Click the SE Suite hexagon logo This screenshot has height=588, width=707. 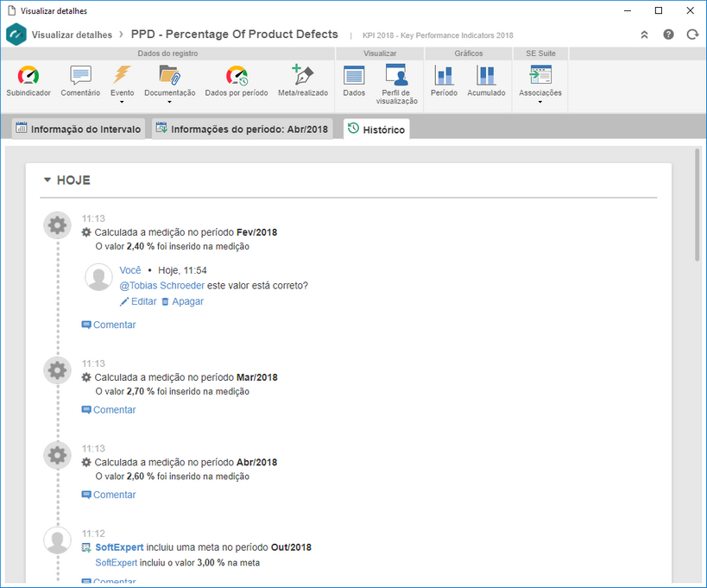(16, 35)
